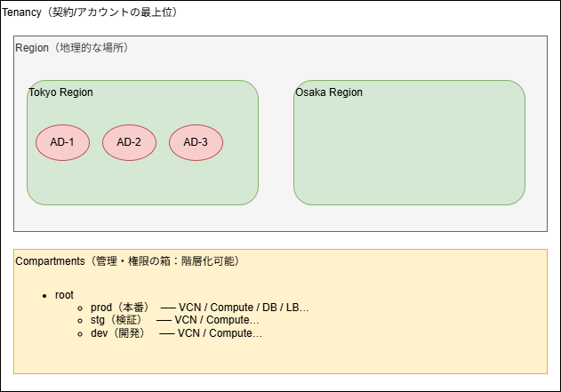
Task: Click the "VCN / Compute…" text on dev row
Action: [220, 333]
